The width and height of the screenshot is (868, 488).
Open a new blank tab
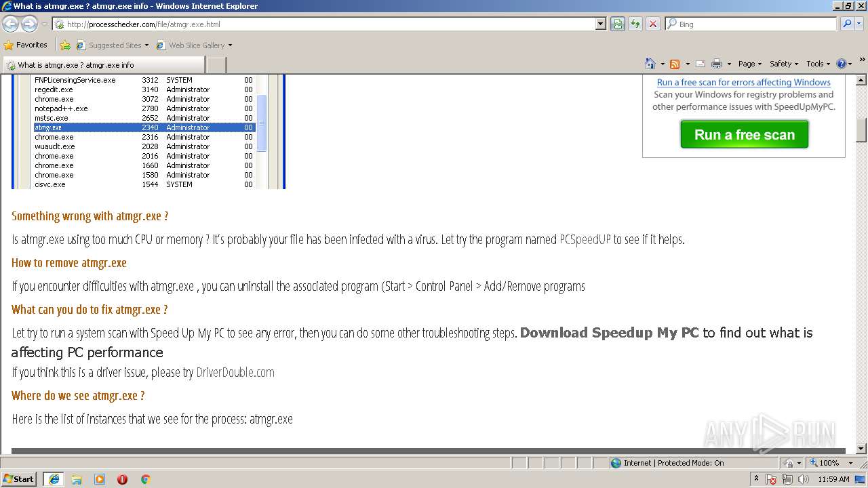pos(216,65)
